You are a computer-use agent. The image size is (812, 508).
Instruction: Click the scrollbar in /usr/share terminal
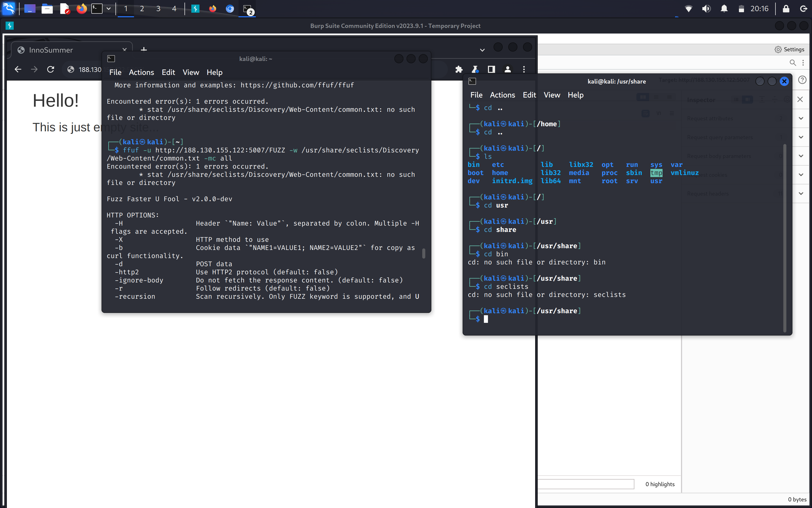(x=785, y=238)
